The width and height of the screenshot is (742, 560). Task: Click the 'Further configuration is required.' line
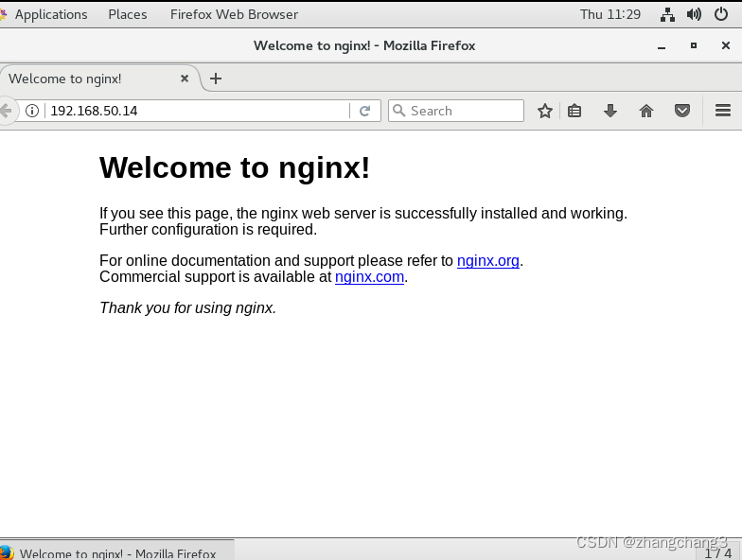(x=208, y=229)
